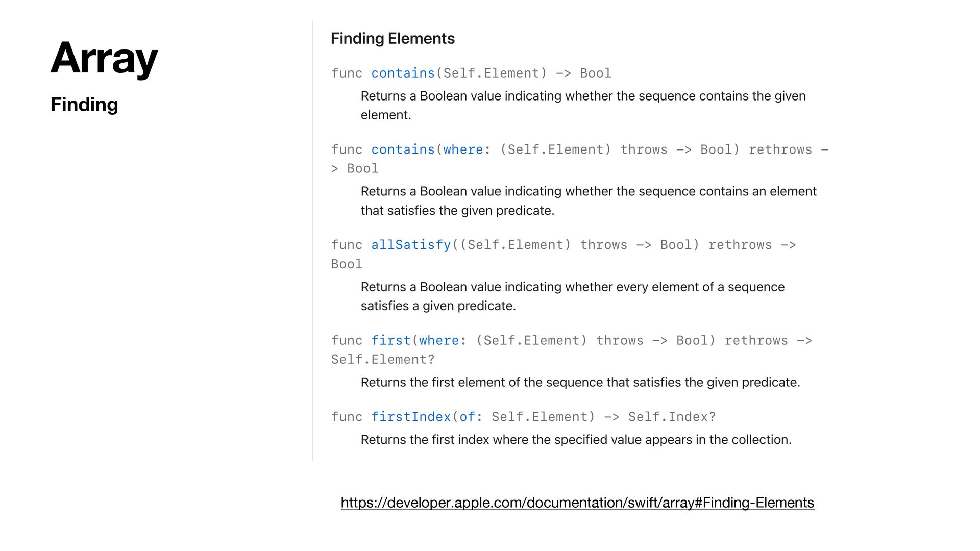Image resolution: width=980 pixels, height=551 pixels.
Task: Click the 'where' parameter label in first
Action: [439, 341]
